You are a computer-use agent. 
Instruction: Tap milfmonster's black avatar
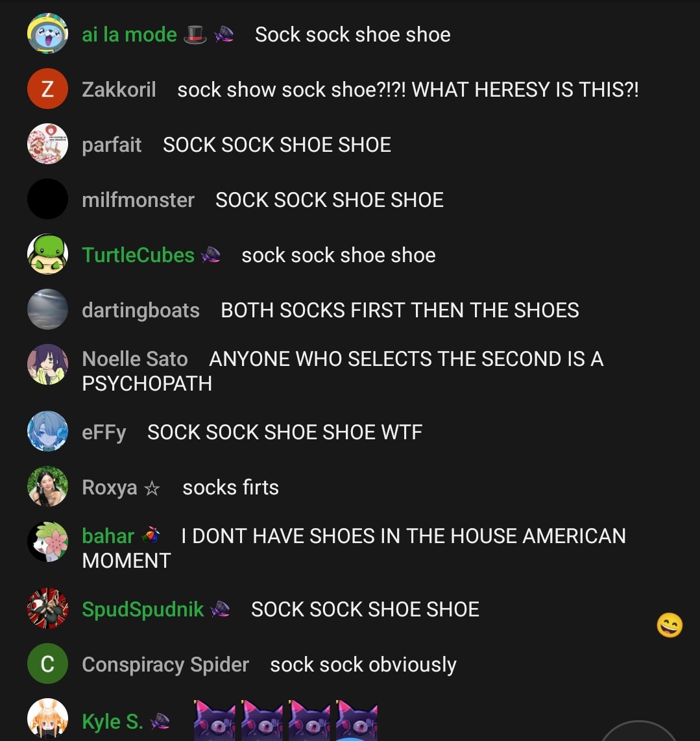point(47,199)
